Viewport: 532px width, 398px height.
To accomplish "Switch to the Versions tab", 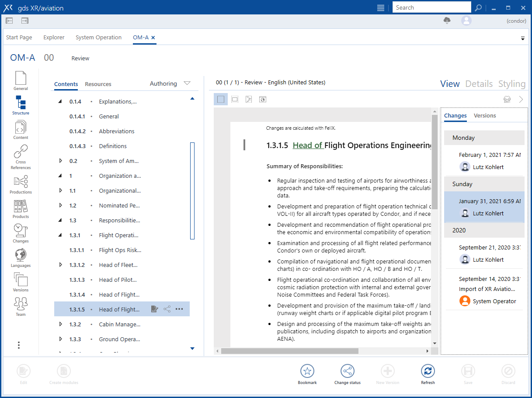I will (485, 116).
